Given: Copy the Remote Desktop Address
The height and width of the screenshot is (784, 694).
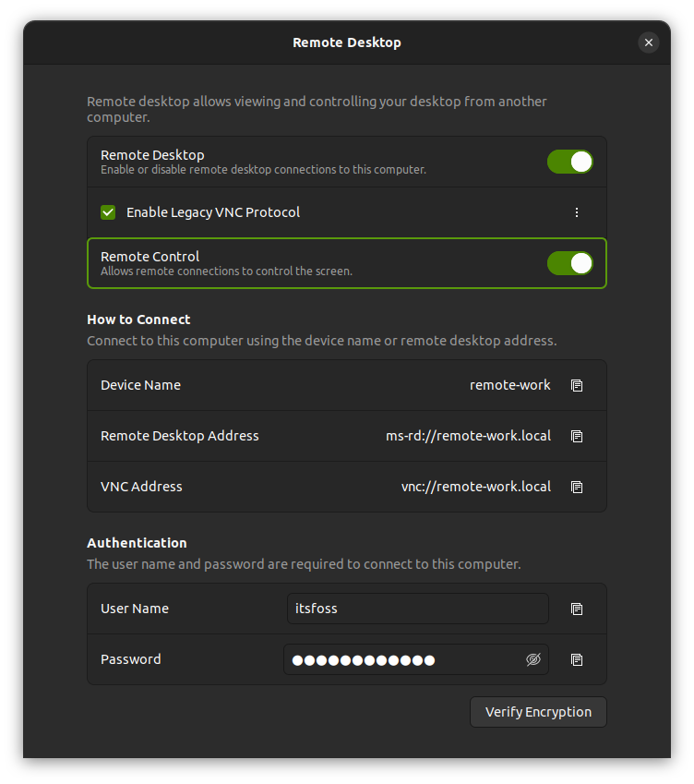Looking at the screenshot, I should [x=576, y=436].
